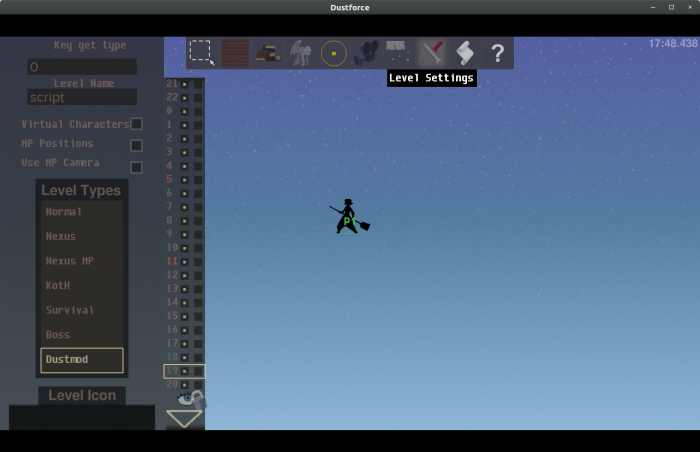Click the Level Types heading
The width and height of the screenshot is (700, 452).
[81, 191]
